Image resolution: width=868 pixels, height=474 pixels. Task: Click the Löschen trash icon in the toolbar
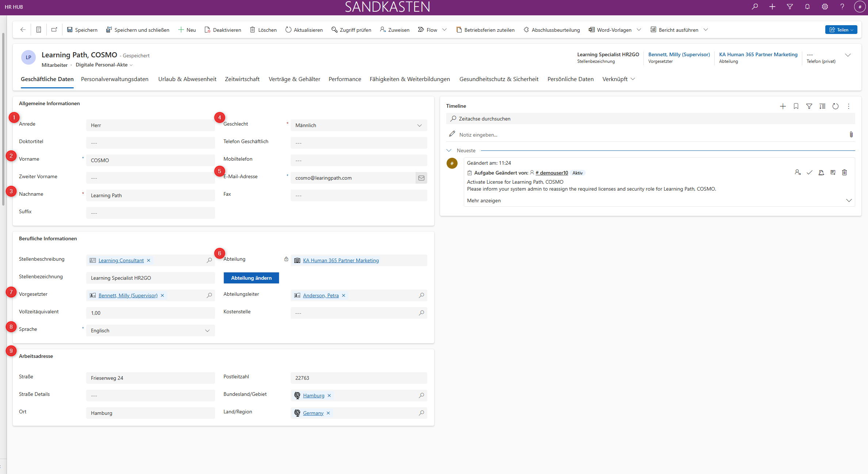[x=252, y=30]
